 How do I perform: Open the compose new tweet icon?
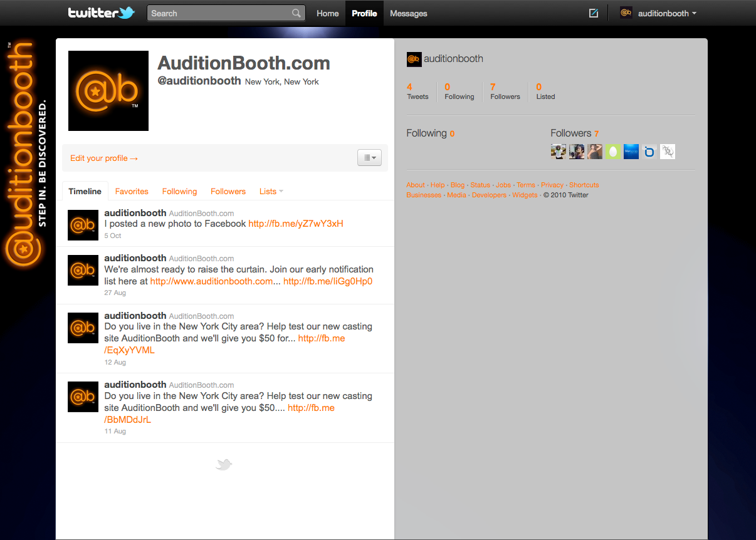pyautogui.click(x=594, y=13)
